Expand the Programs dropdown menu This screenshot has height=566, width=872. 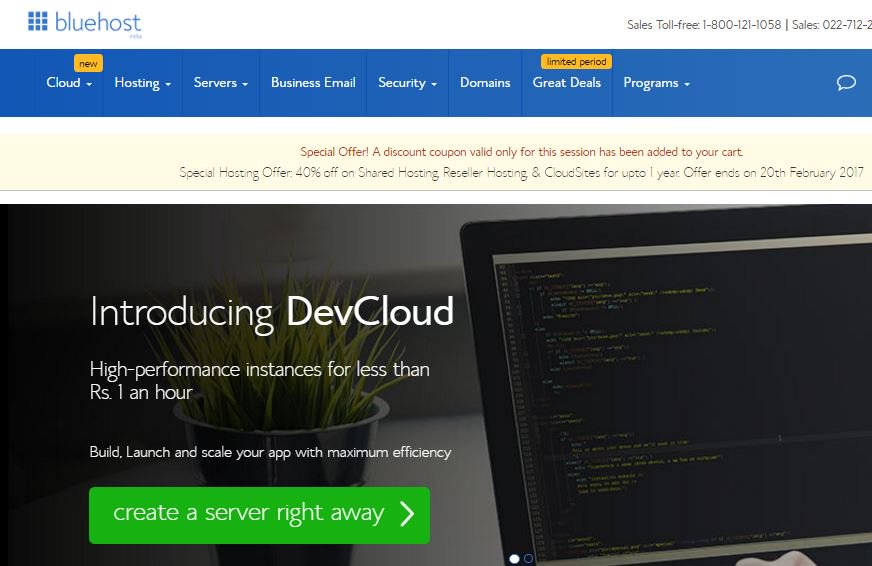pyautogui.click(x=656, y=83)
